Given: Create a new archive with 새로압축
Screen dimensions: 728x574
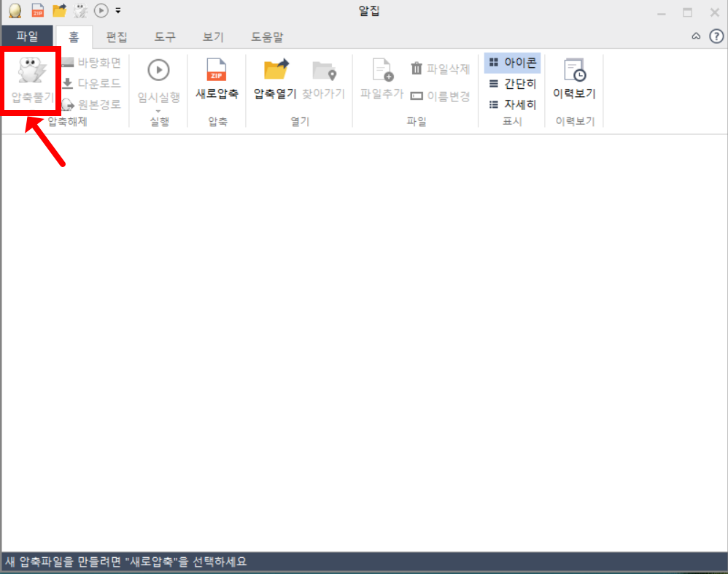Looking at the screenshot, I should click(217, 79).
